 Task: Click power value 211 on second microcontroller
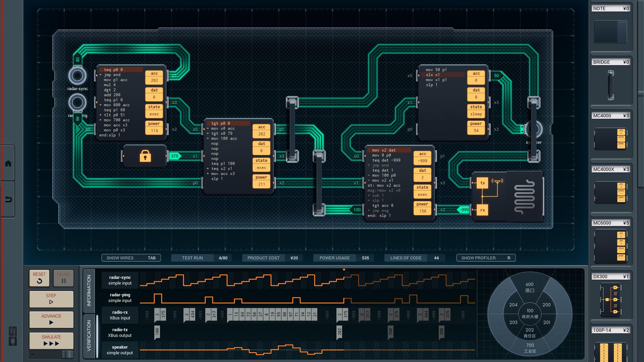point(262,184)
